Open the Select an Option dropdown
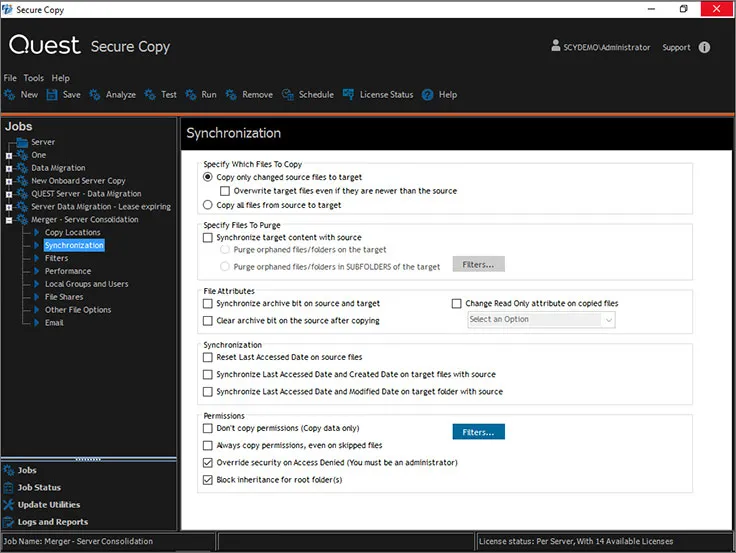The image size is (736, 553). [540, 320]
